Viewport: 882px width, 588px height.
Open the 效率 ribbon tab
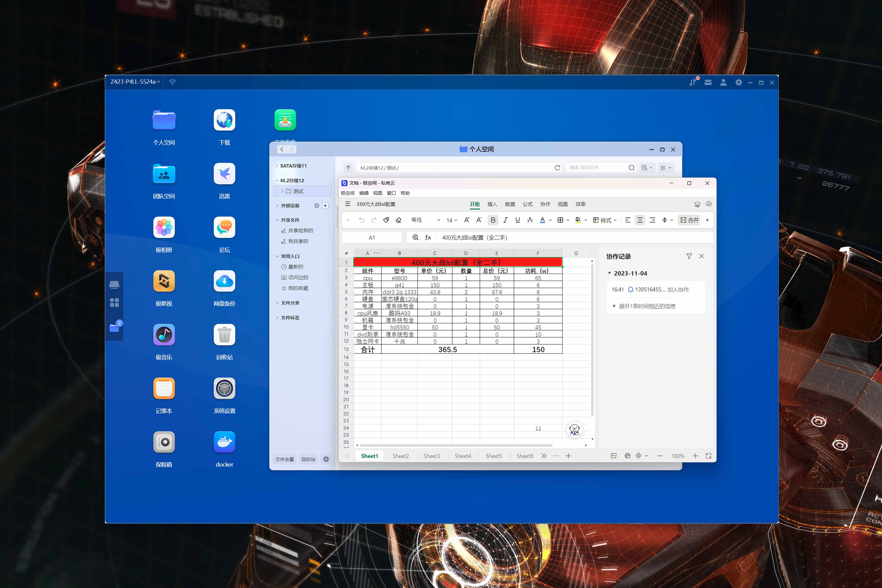point(581,204)
